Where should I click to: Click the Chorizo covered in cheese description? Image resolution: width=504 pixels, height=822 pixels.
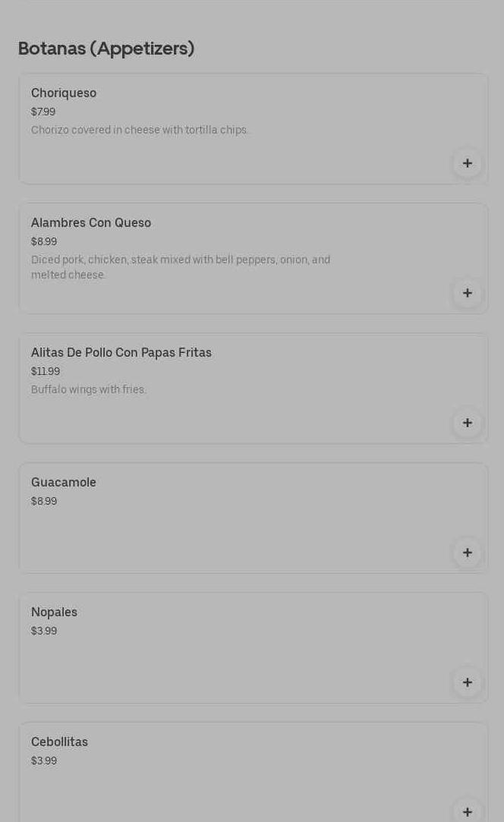(140, 131)
